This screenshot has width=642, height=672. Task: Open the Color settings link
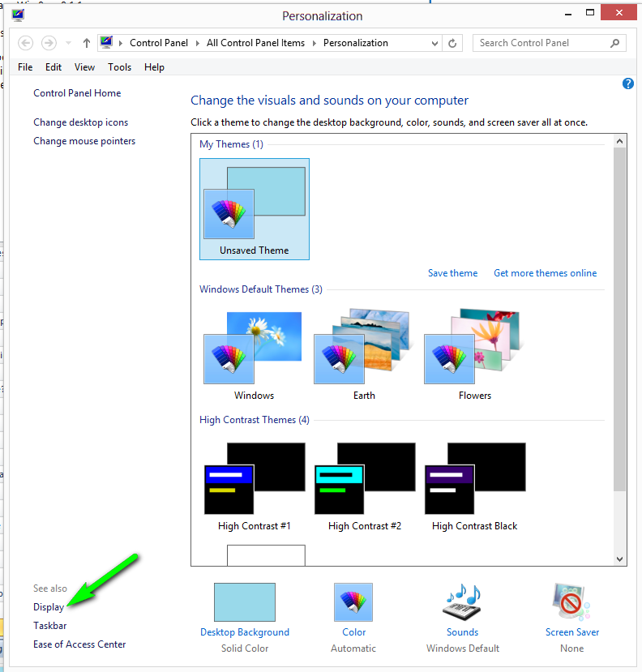(x=354, y=632)
